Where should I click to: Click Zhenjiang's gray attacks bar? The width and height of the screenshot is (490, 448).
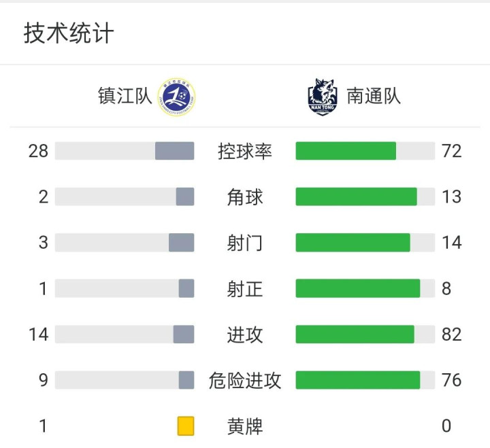click(184, 334)
